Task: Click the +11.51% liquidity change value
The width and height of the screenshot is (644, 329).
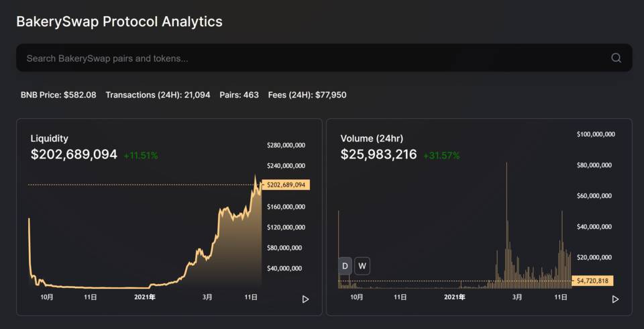Action: tap(140, 156)
